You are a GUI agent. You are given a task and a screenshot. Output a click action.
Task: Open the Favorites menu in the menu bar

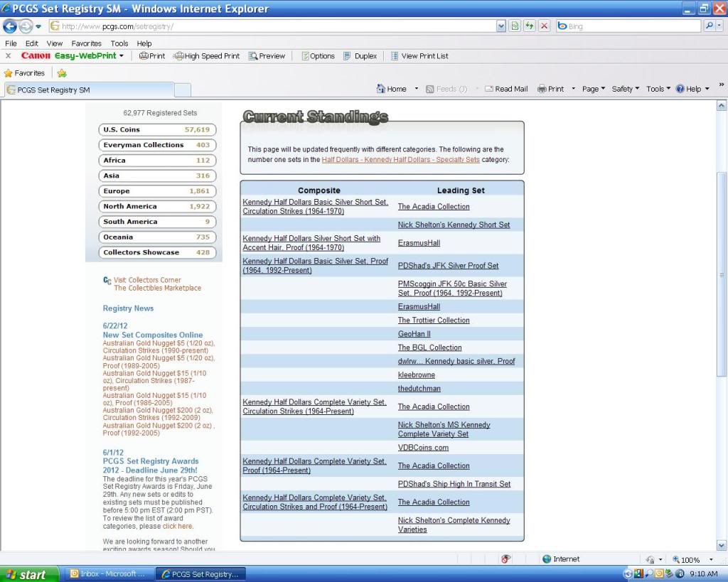coord(86,43)
